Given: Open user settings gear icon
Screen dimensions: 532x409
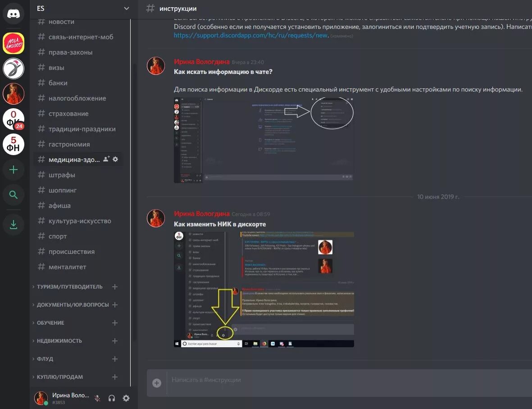Looking at the screenshot, I should pyautogui.click(x=126, y=398).
